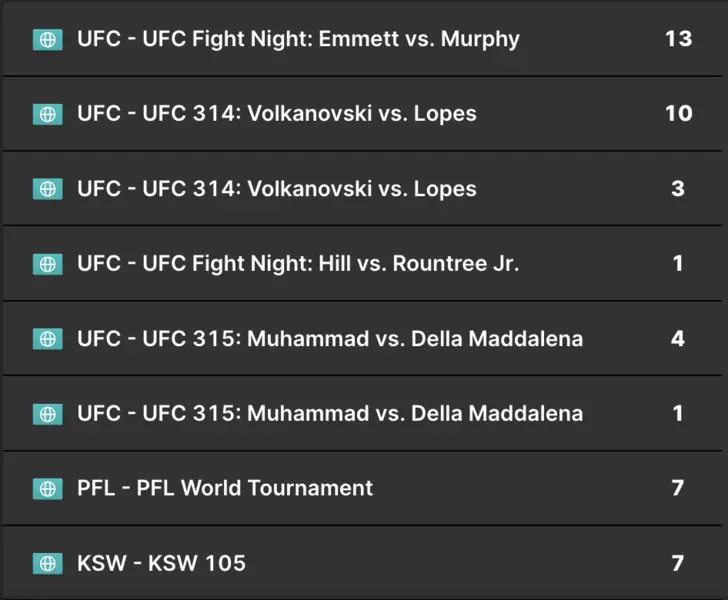Screen dimensions: 728x600
Task: Select globe icon beside PFL World Tournament
Action: click(x=47, y=489)
